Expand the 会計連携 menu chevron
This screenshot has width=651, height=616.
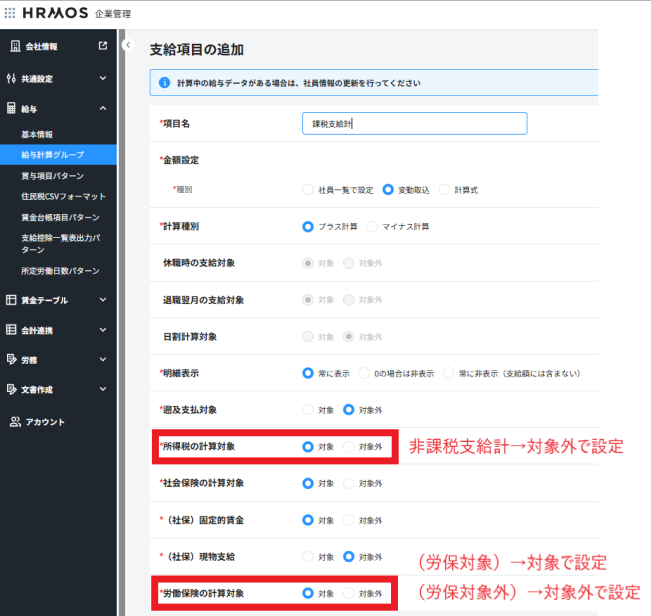102,329
